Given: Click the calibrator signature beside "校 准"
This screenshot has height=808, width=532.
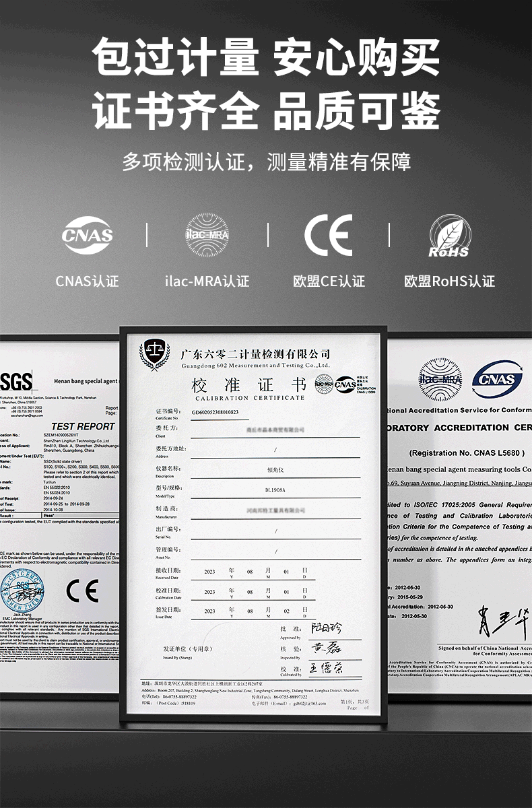Looking at the screenshot, I should coord(327,669).
